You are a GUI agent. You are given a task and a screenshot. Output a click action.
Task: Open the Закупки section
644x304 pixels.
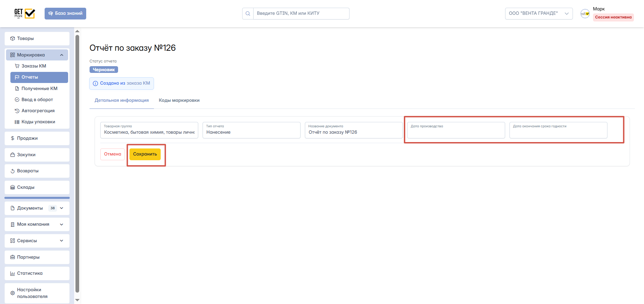37,155
